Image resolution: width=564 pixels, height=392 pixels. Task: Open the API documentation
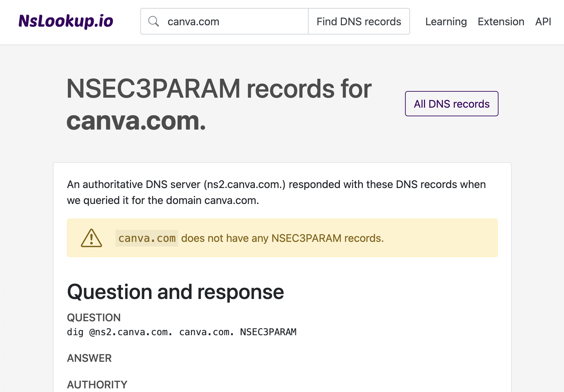[x=543, y=21]
